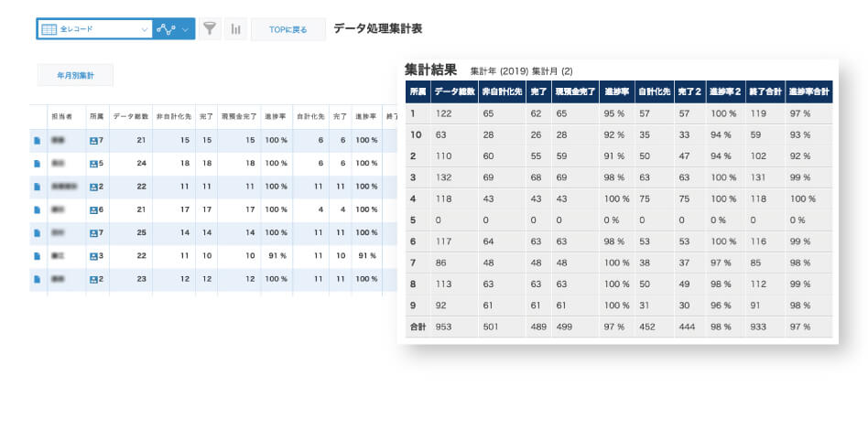Click the 集計年 (2019) 集計月 (2) label

[x=522, y=71]
